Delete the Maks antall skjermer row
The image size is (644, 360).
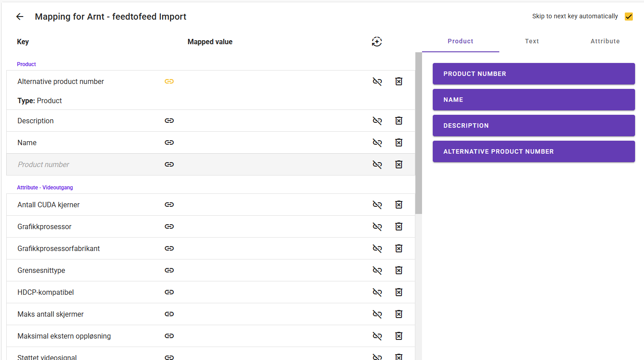pyautogui.click(x=399, y=314)
